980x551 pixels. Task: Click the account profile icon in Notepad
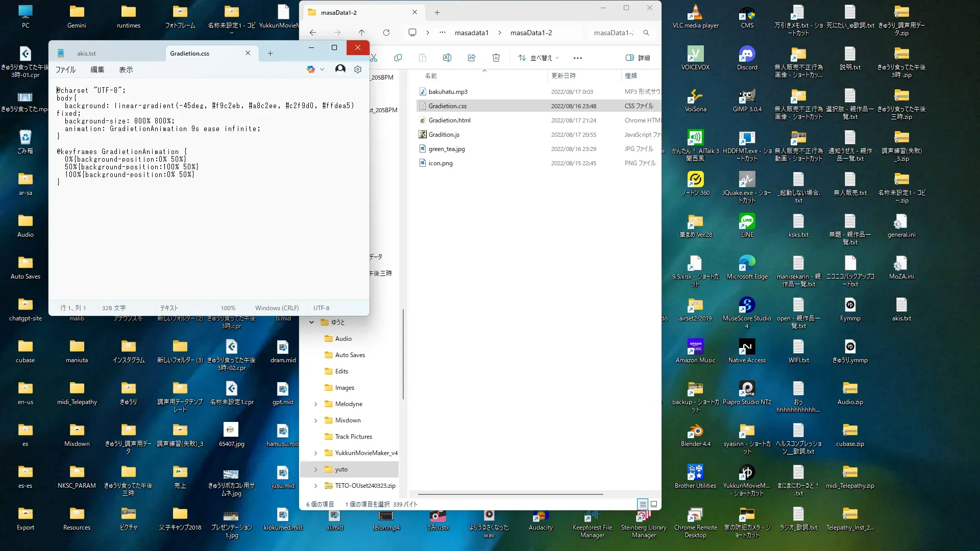tap(340, 69)
